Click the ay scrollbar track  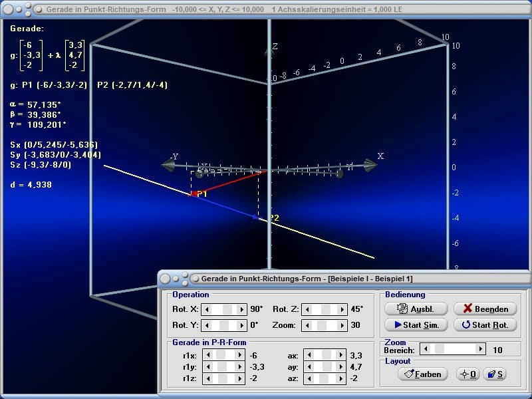pos(325,367)
